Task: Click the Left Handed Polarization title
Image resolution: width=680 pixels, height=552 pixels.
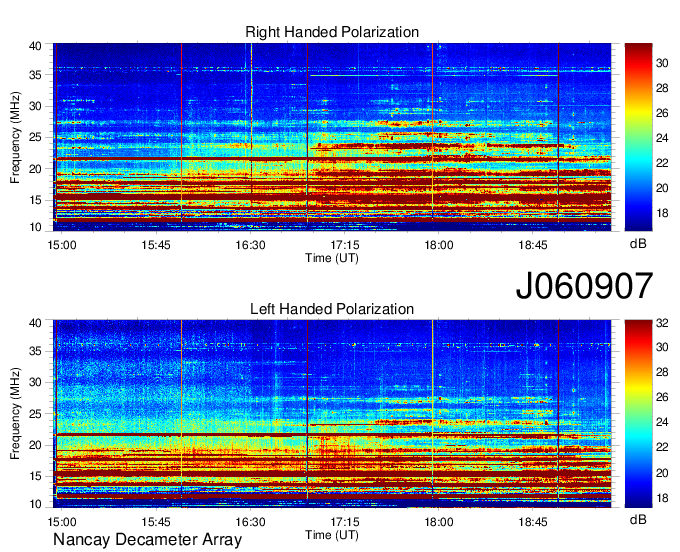Action: tap(332, 309)
